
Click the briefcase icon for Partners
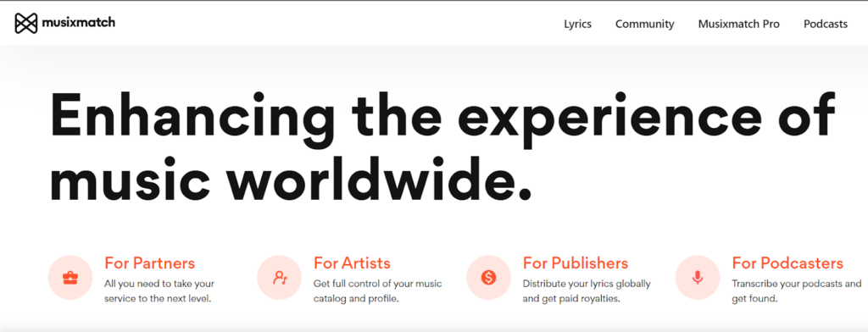pyautogui.click(x=70, y=278)
